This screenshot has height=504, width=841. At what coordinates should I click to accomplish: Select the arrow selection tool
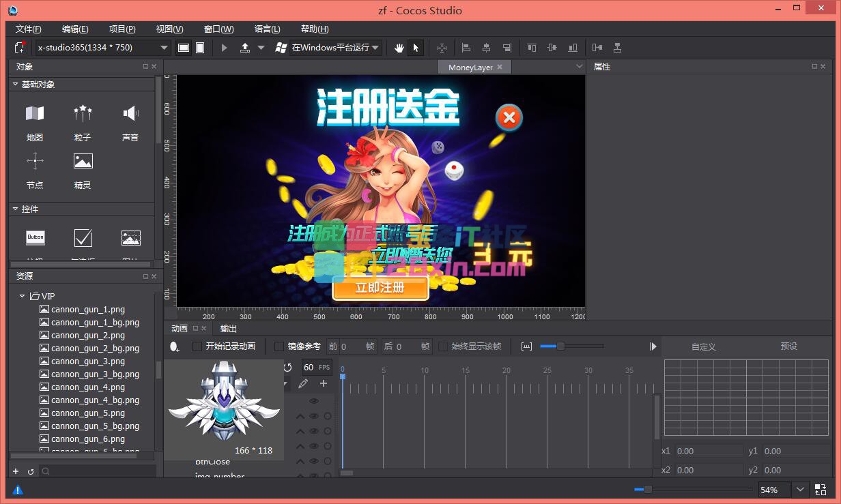coord(416,48)
